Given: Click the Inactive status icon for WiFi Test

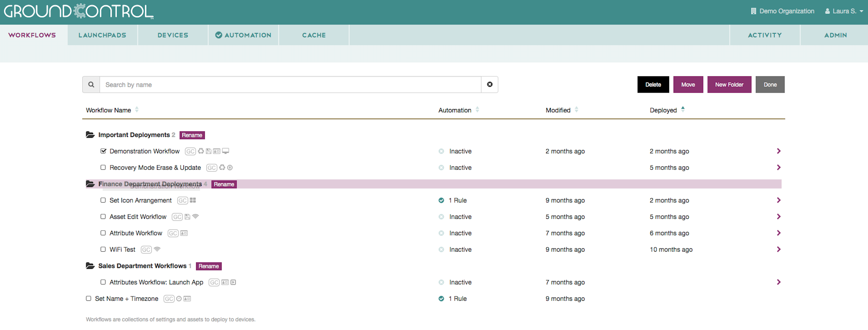Looking at the screenshot, I should click(x=441, y=249).
